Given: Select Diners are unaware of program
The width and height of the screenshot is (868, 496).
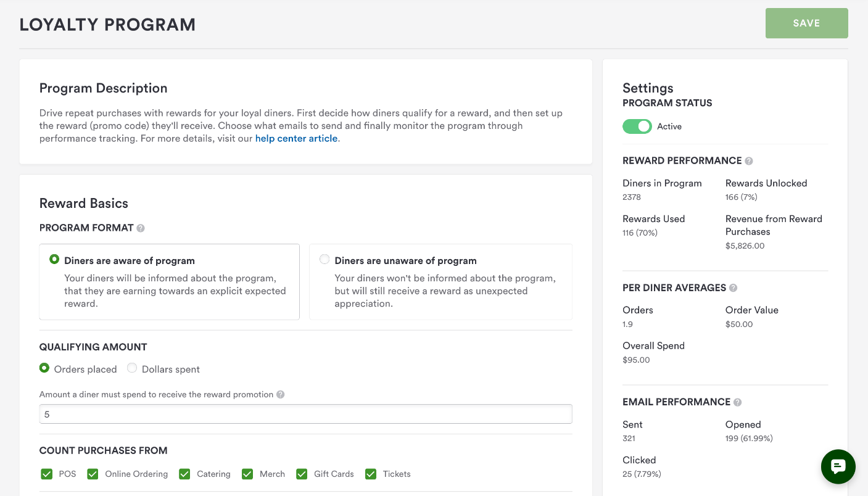Looking at the screenshot, I should click(x=324, y=260).
